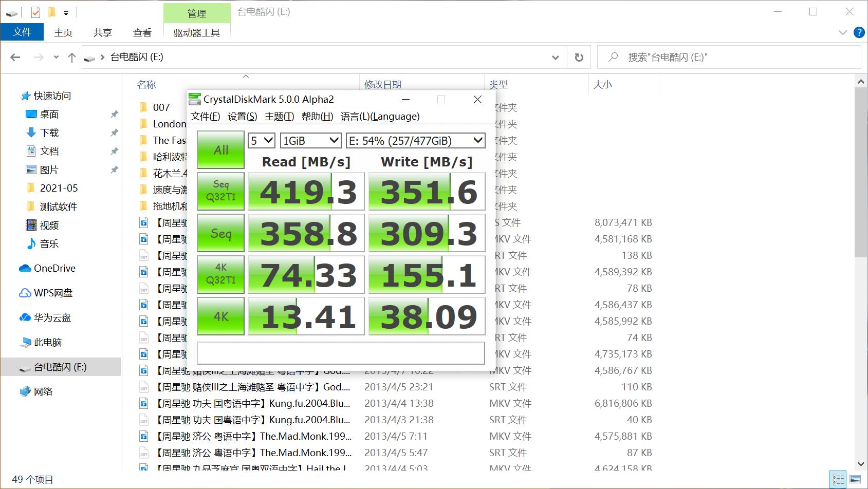Click the Help icon in the ribbon corner
The width and height of the screenshot is (868, 489).
point(859,32)
